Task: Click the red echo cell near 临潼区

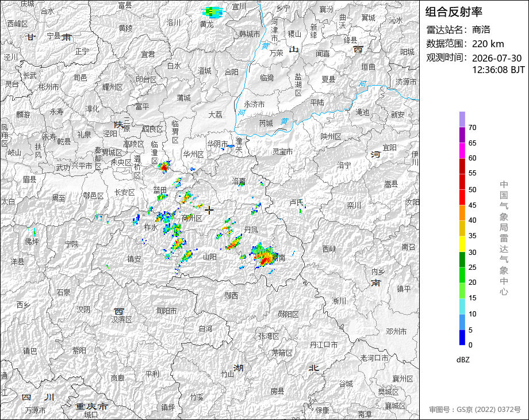Action: [164, 167]
